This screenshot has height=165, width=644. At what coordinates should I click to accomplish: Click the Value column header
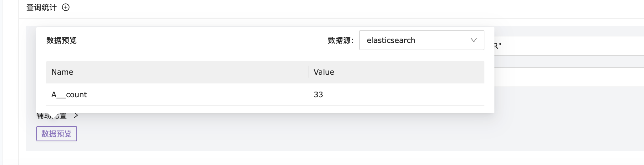(324, 72)
